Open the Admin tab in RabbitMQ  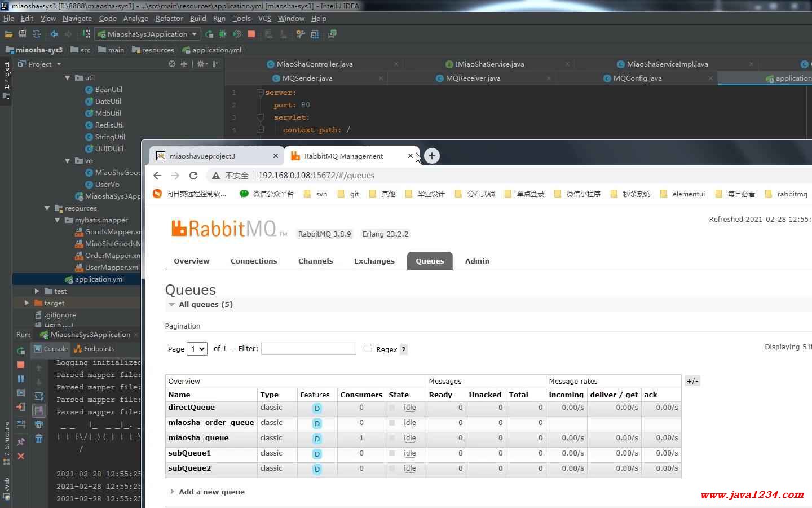477,261
